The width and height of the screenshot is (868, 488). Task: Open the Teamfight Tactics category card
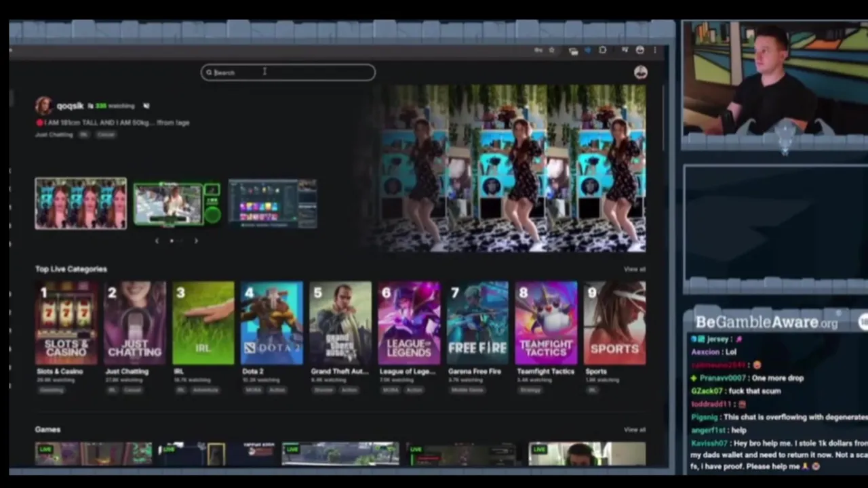(546, 323)
